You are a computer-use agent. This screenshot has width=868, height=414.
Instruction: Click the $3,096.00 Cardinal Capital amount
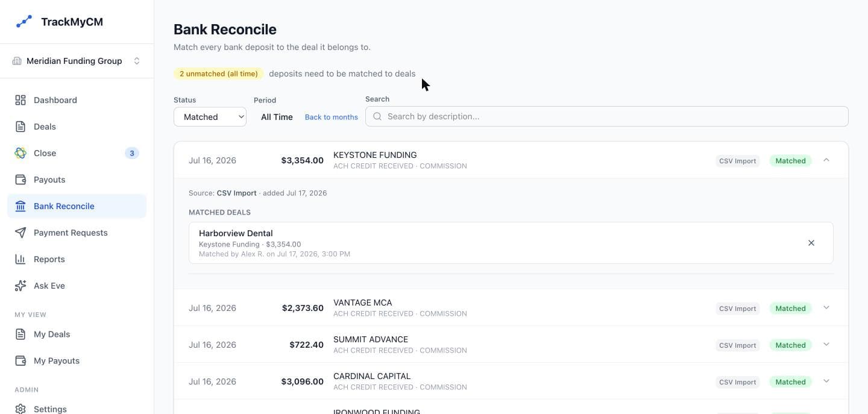302,381
